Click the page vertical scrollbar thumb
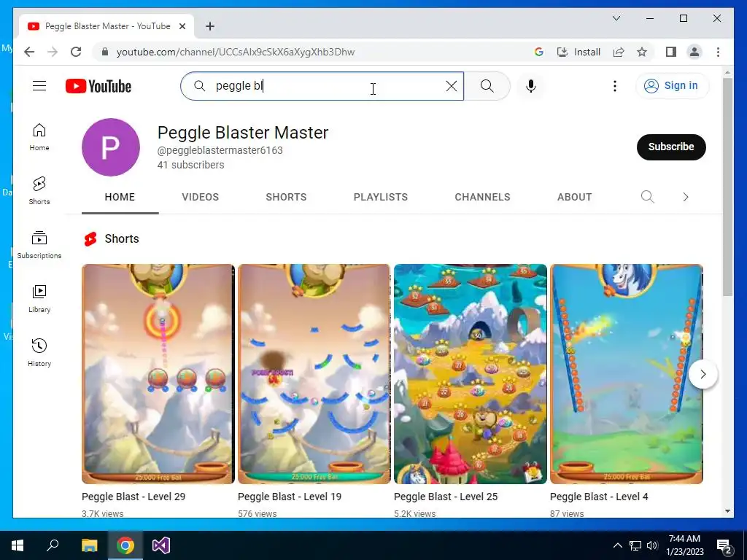Viewport: 747px width, 560px height. (x=727, y=187)
